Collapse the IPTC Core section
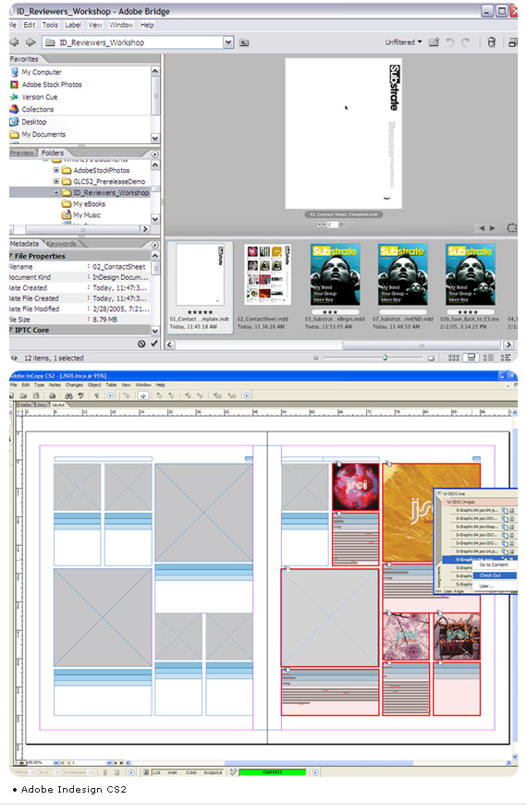The image size is (527, 812). tap(11, 330)
